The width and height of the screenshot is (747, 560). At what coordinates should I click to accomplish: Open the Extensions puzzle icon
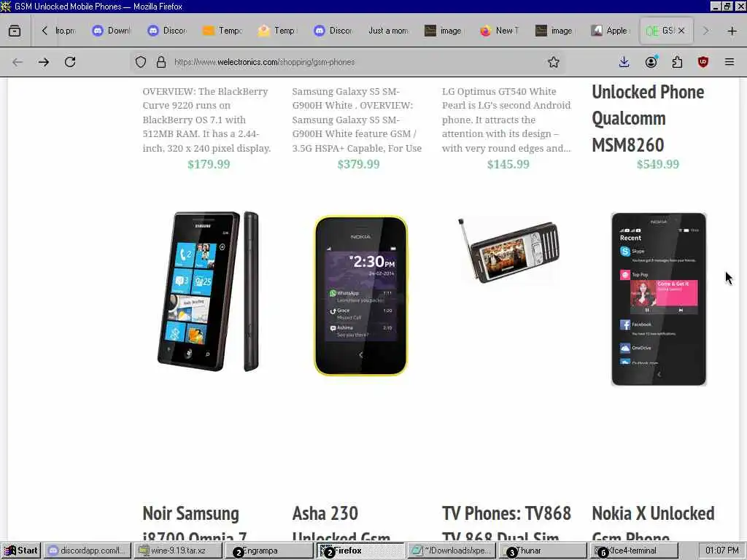point(677,62)
